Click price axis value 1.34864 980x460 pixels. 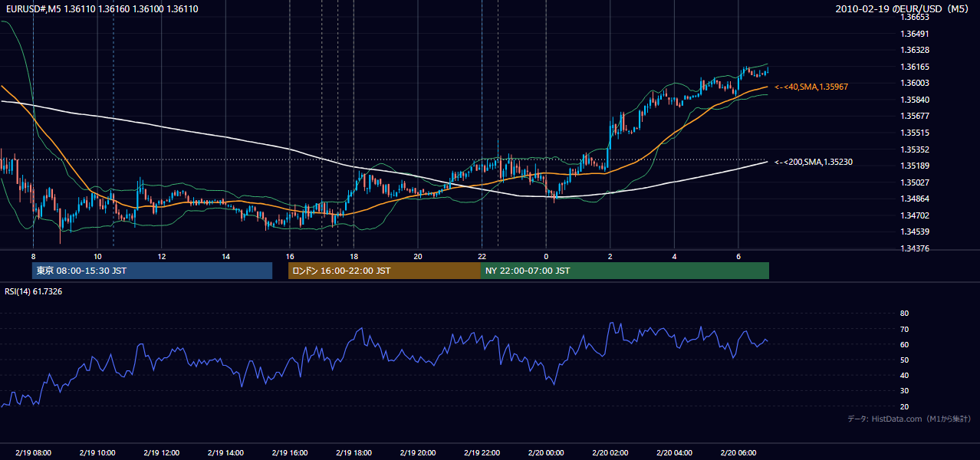point(914,199)
